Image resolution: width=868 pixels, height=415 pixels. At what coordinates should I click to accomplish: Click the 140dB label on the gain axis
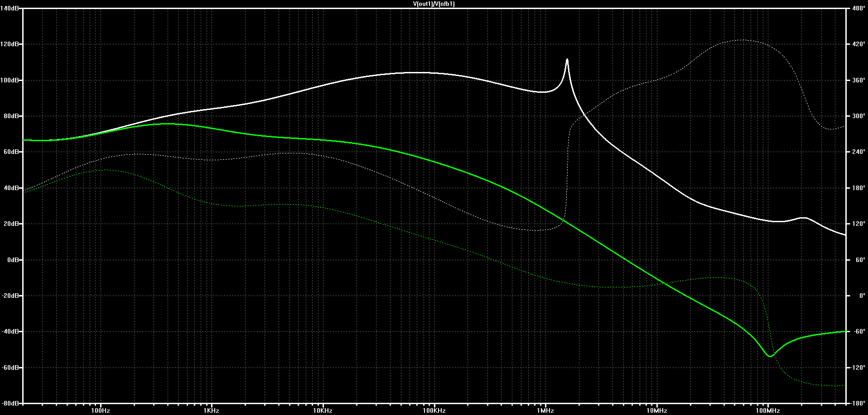(x=10, y=8)
